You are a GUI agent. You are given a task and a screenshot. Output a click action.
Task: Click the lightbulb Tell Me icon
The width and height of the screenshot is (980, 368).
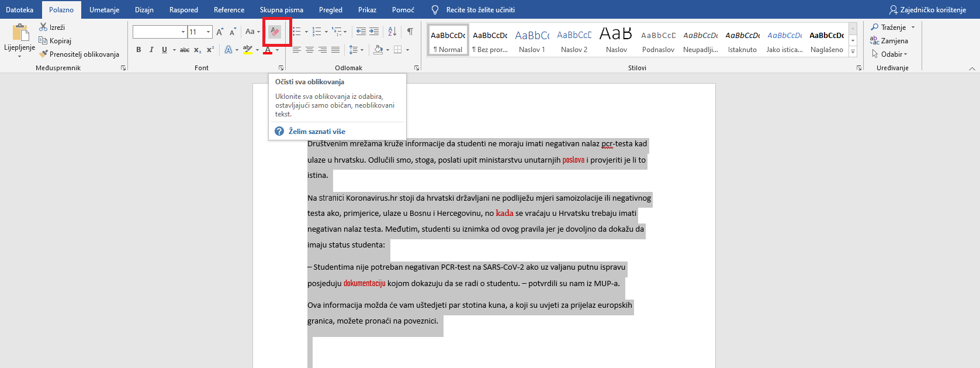pyautogui.click(x=435, y=10)
